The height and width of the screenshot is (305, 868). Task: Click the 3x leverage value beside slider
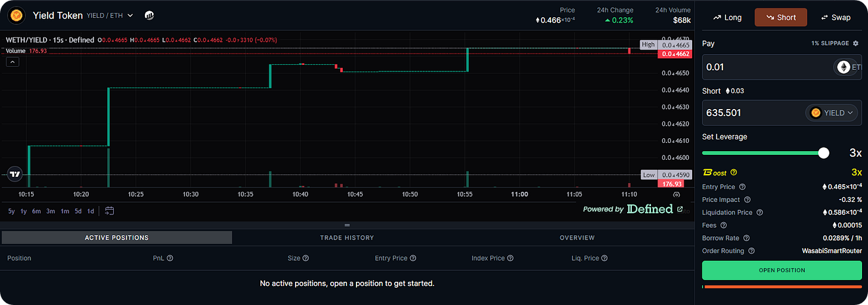855,153
